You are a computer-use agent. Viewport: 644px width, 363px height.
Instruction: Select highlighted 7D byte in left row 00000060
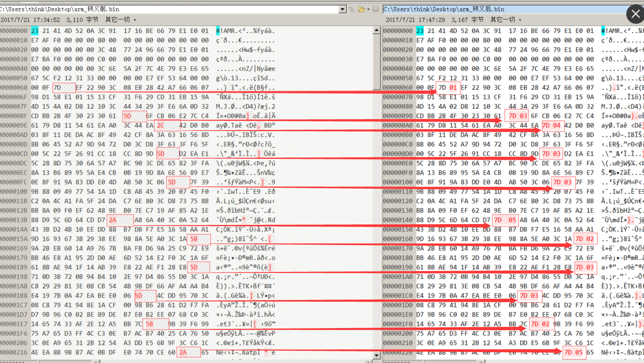coord(57,88)
